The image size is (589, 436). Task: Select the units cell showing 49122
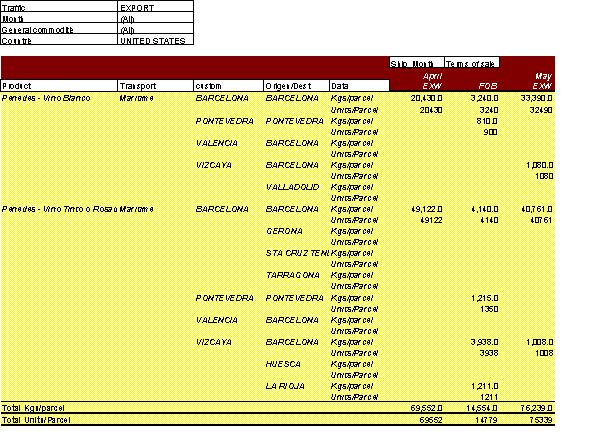[431, 220]
